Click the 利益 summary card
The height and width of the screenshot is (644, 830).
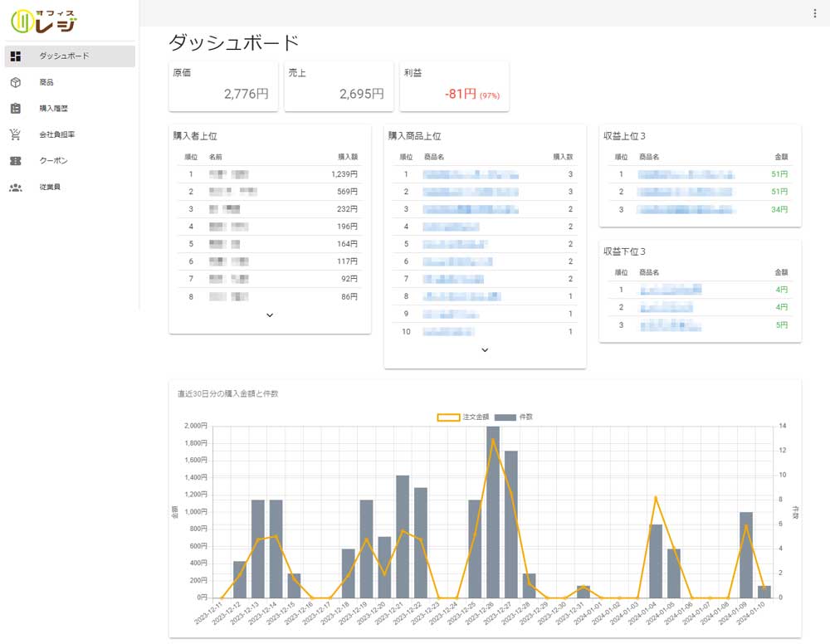tap(454, 86)
